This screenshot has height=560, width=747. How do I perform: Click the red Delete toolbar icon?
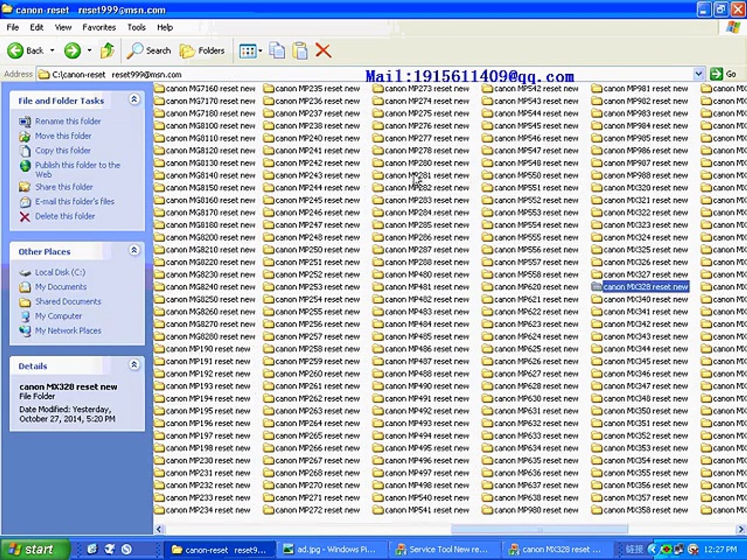coord(323,50)
